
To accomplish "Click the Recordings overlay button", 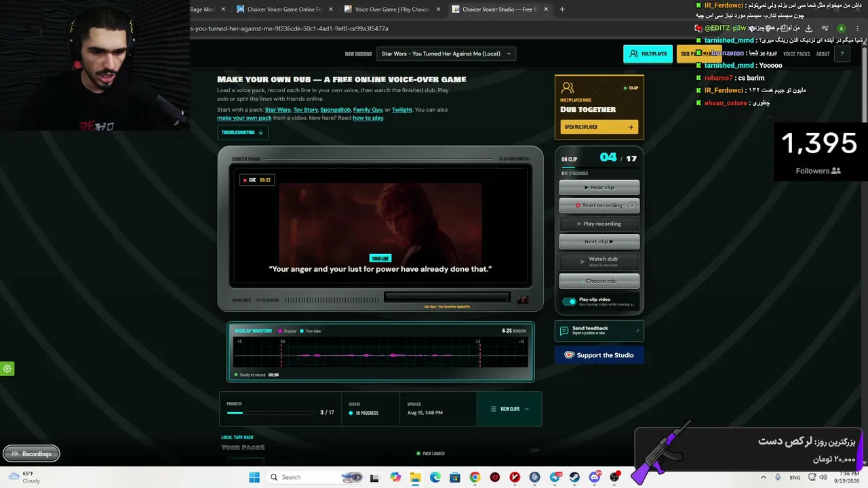I will pos(31,454).
